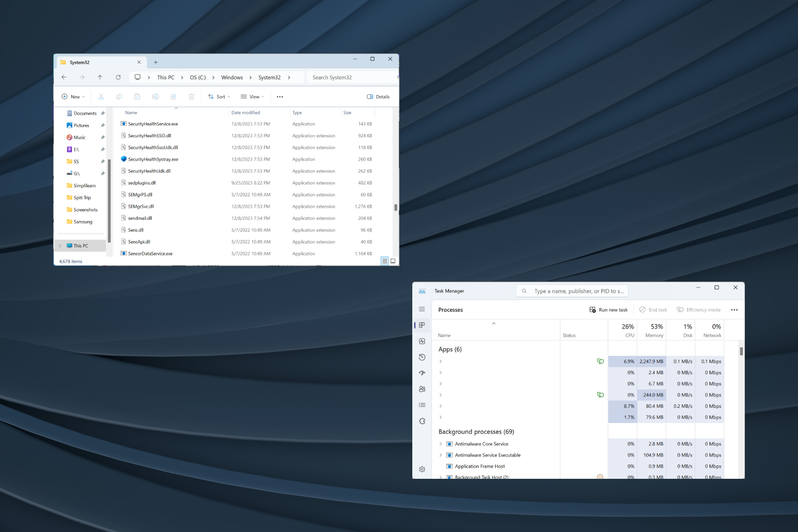Click the Explorer file list scrollbar thumb
The height and width of the screenshot is (532, 798).
[396, 207]
